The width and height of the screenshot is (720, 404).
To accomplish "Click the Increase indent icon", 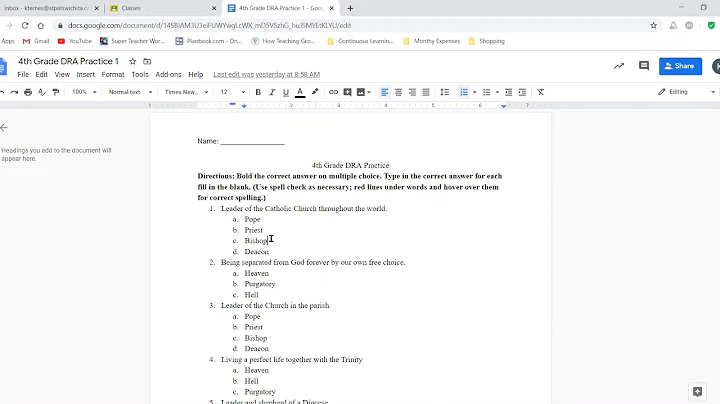I will 522,92.
